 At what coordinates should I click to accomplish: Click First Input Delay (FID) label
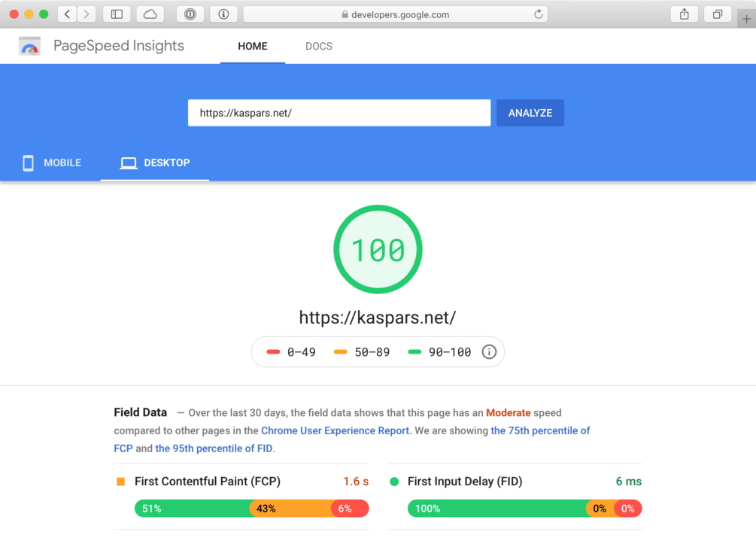pos(465,482)
